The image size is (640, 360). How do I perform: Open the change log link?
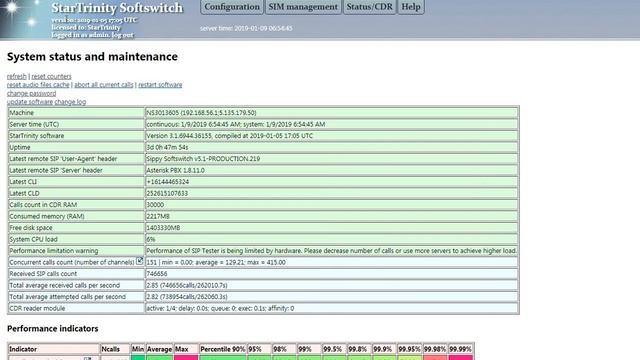(70, 102)
